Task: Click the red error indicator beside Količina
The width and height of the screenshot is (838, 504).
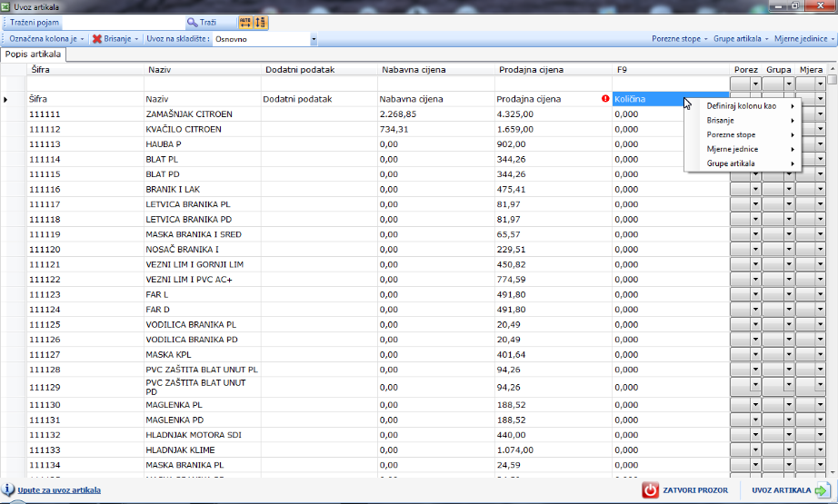Action: 605,99
